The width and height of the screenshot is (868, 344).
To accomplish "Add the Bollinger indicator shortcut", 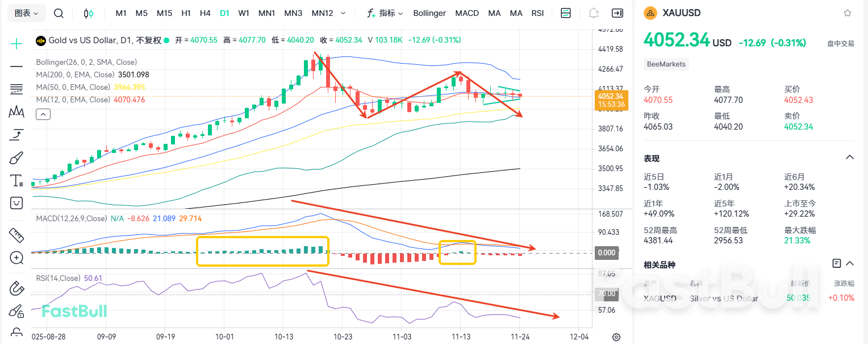I will 429,13.
